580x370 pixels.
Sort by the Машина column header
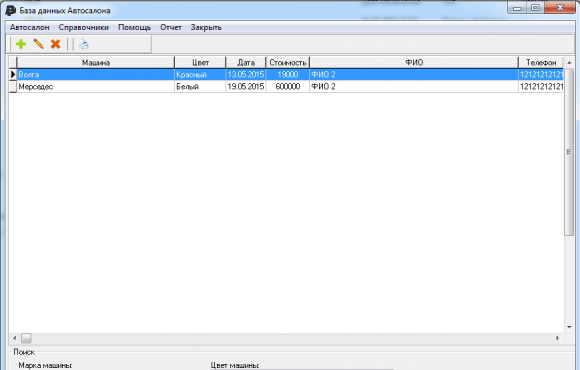[x=96, y=63]
